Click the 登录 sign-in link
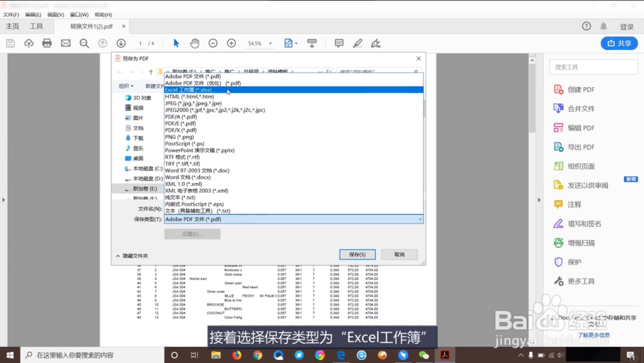 tap(627, 26)
